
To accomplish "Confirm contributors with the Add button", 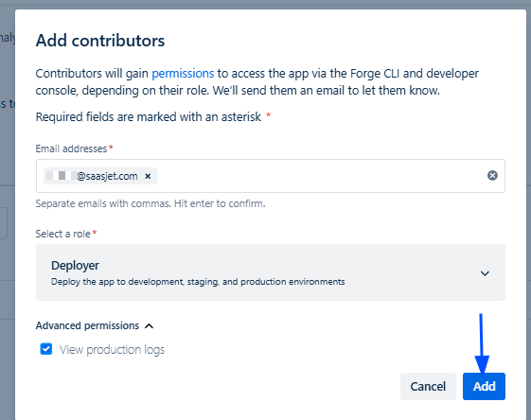I will pyautogui.click(x=484, y=386).
